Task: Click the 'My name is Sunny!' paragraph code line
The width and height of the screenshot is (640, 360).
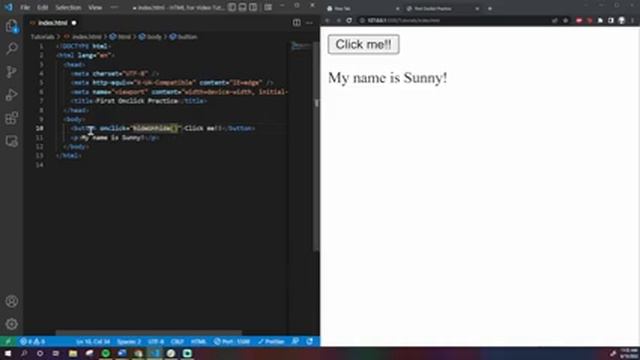Action: (x=115, y=138)
